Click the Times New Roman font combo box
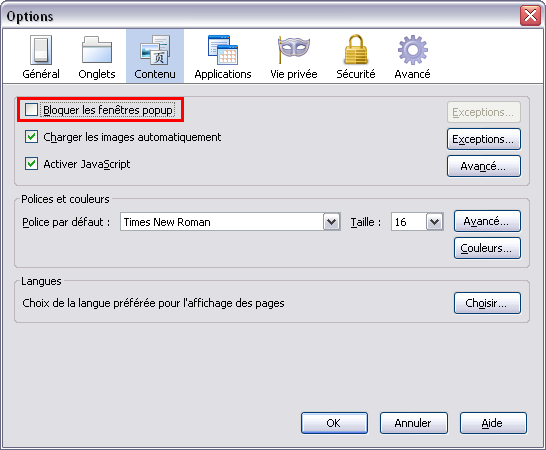The width and height of the screenshot is (546, 450). (x=230, y=222)
